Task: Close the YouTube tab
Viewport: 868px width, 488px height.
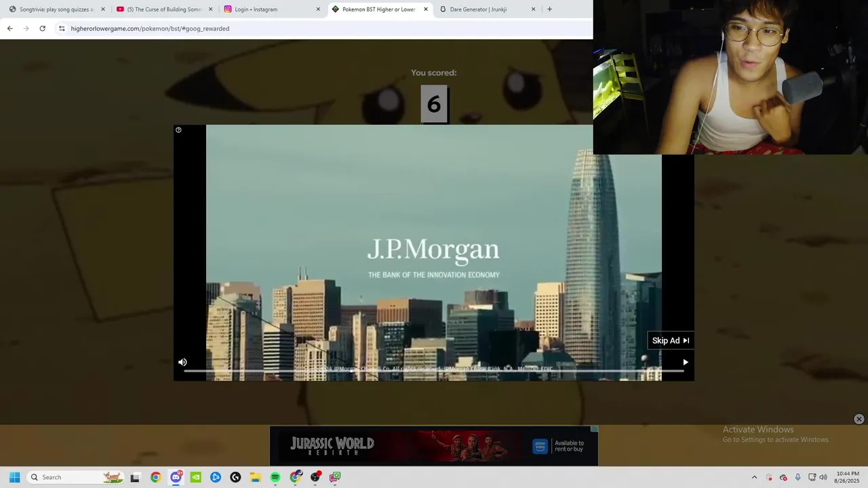Action: tap(210, 9)
